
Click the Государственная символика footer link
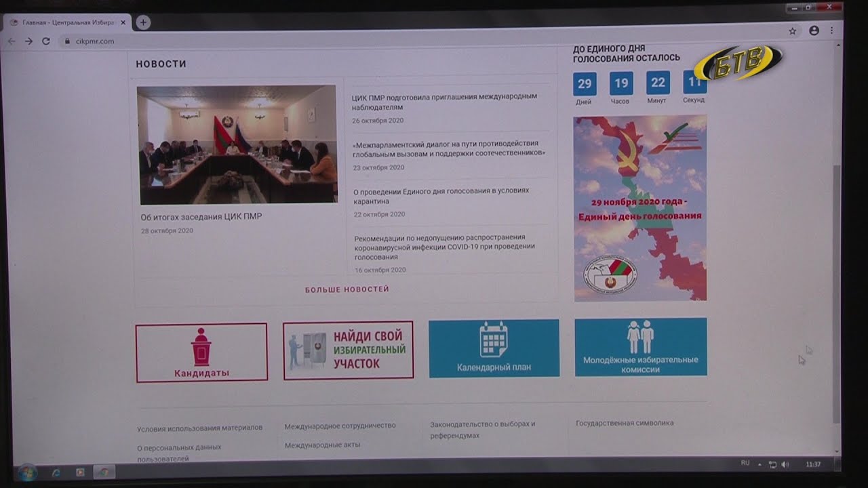(x=625, y=423)
